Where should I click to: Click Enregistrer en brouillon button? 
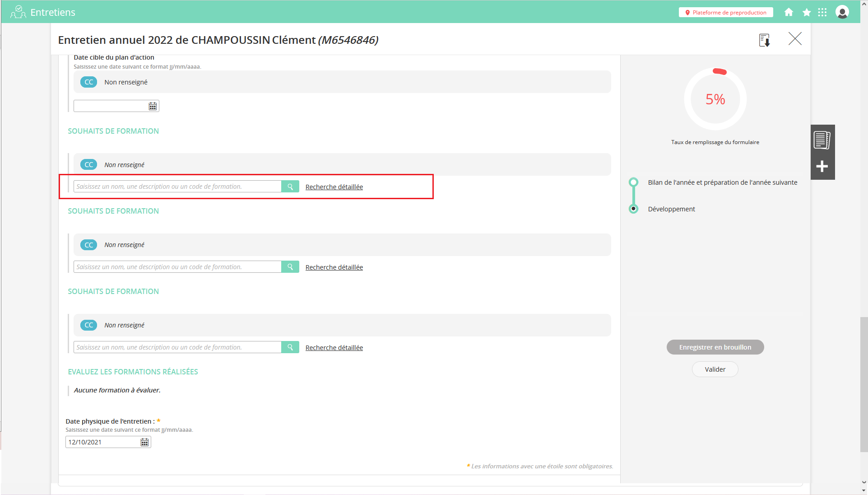(x=715, y=347)
